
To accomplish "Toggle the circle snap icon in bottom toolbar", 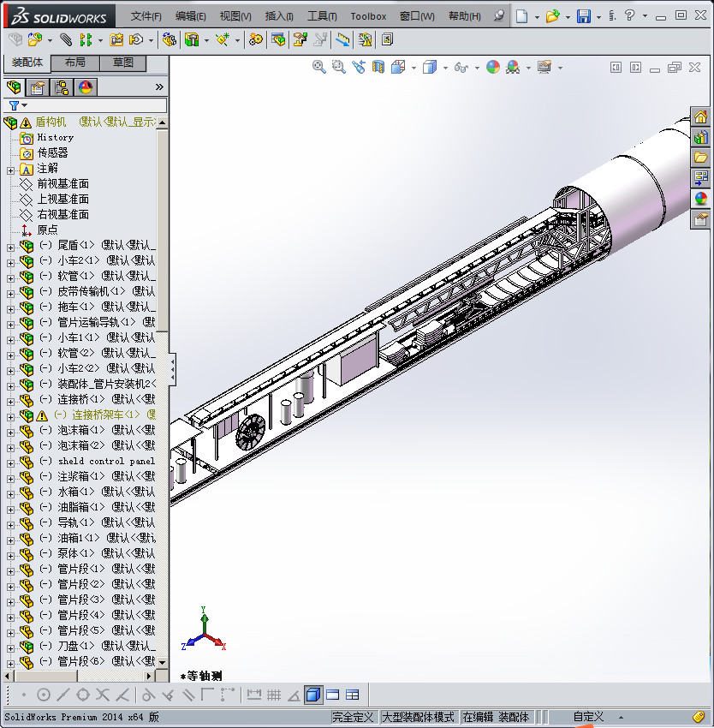I will (43, 695).
